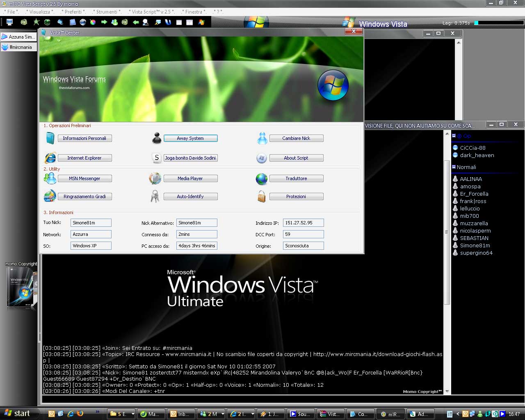Click the Away System button
The height and width of the screenshot is (420, 525).
point(190,138)
